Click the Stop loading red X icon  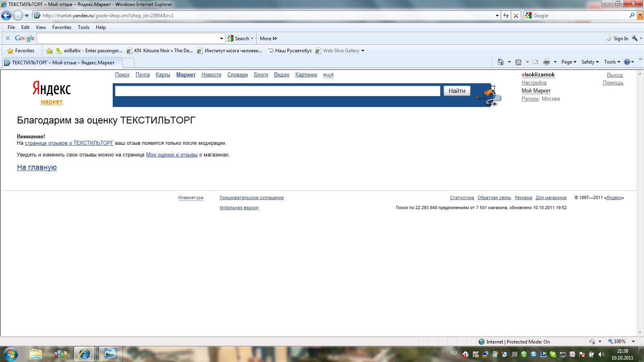coord(516,16)
